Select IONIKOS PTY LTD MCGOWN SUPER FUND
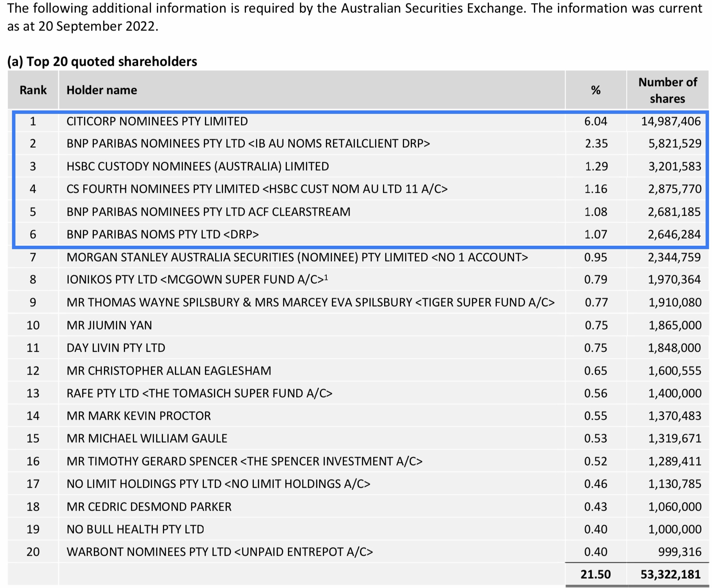The width and height of the screenshot is (712, 588). (197, 280)
